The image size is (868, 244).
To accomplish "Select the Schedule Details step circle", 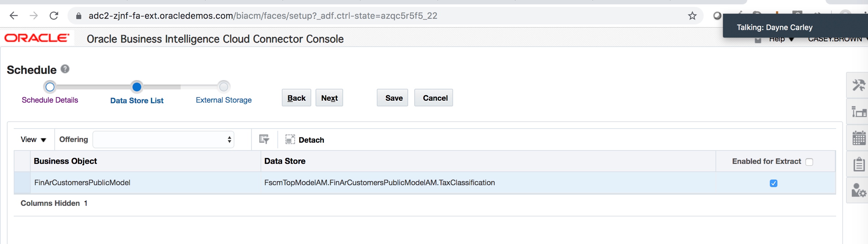I will tap(50, 87).
